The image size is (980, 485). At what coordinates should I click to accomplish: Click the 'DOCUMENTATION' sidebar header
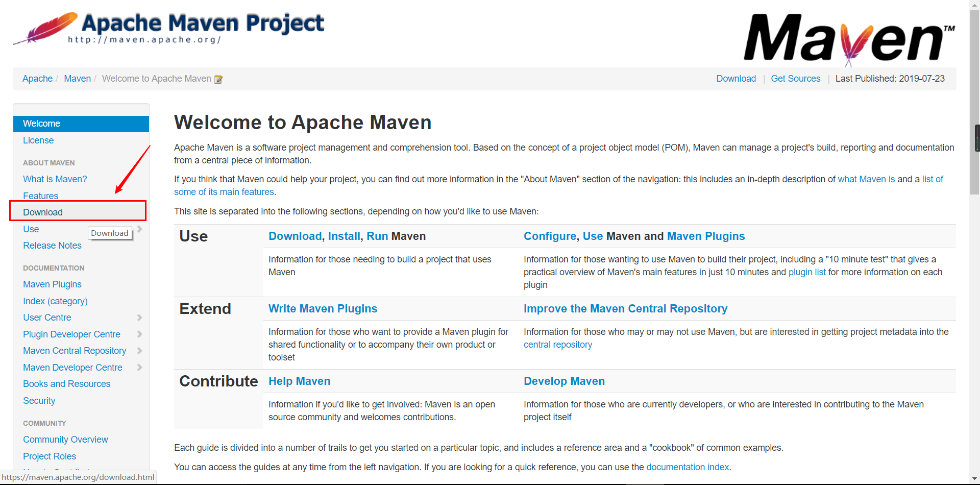[54, 268]
